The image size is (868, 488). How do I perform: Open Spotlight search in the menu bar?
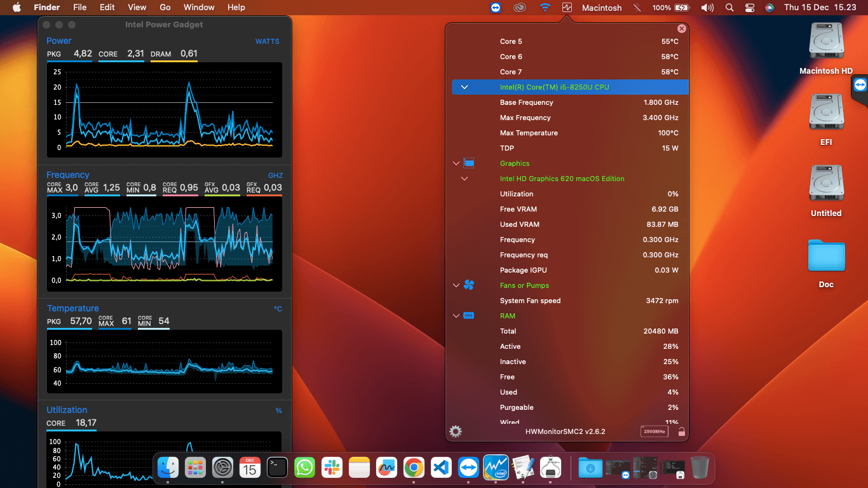coord(729,8)
